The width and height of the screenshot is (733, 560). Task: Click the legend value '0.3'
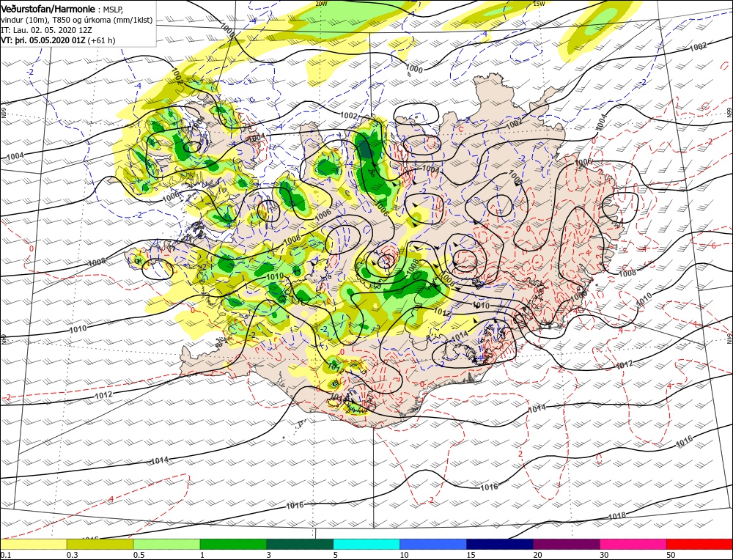(x=73, y=555)
